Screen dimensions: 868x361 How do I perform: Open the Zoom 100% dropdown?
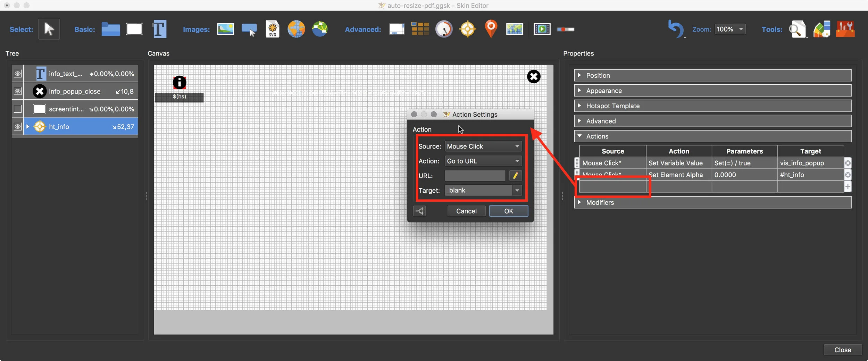click(x=730, y=29)
